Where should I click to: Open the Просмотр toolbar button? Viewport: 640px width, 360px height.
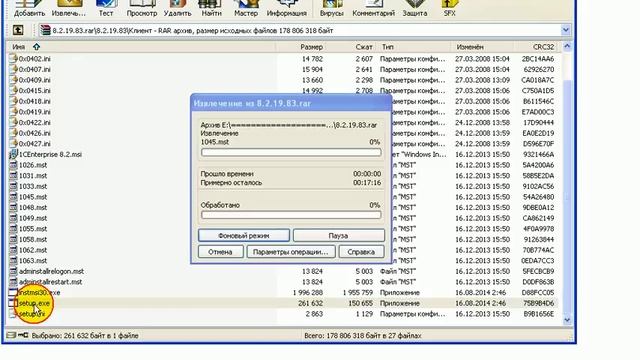coord(142,8)
